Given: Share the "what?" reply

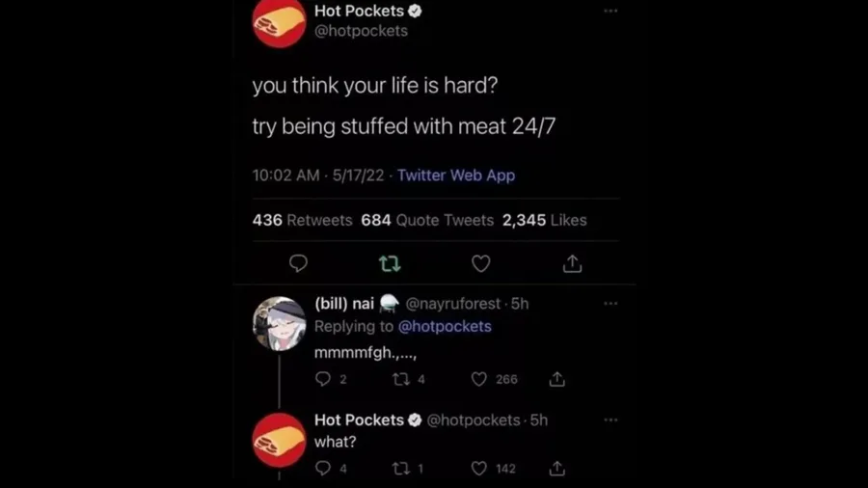Looking at the screenshot, I should pyautogui.click(x=556, y=469).
